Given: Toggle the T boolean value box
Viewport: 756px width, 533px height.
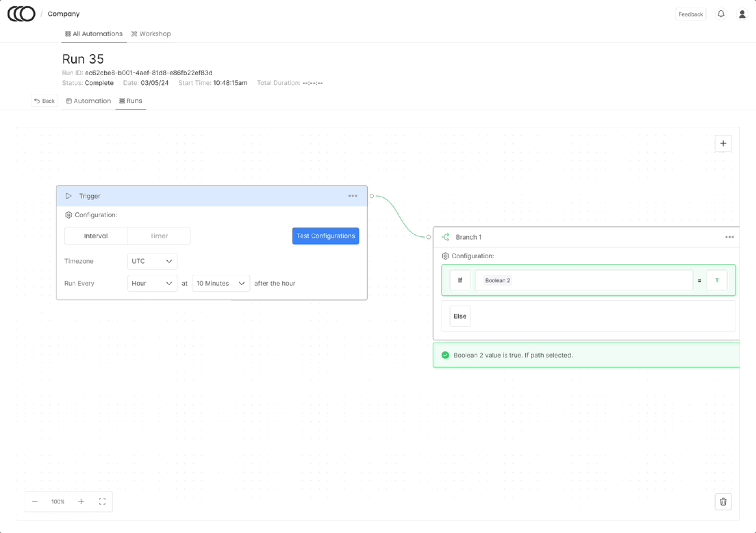Looking at the screenshot, I should click(717, 280).
